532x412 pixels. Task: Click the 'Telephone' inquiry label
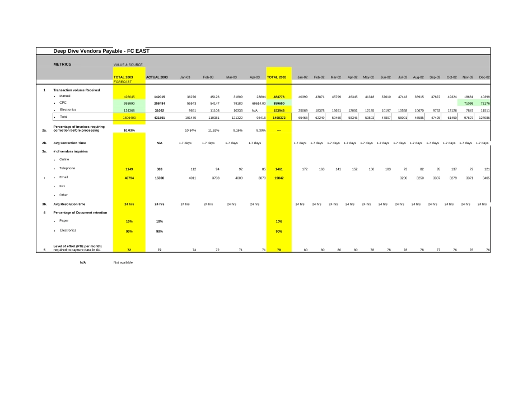[x=67, y=169]
